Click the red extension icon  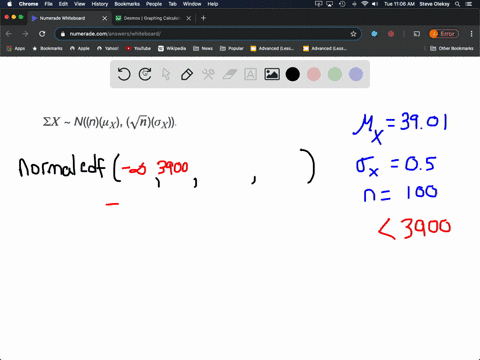point(391,34)
